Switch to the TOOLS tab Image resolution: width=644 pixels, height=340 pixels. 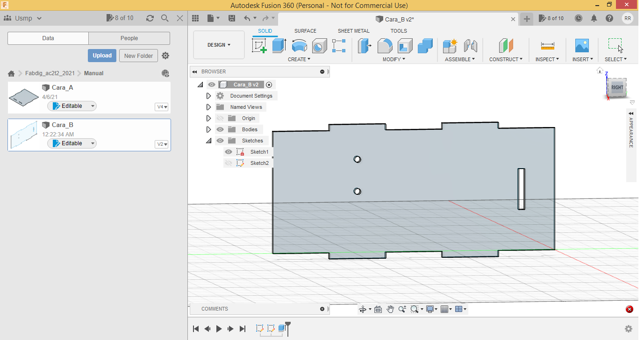click(399, 31)
